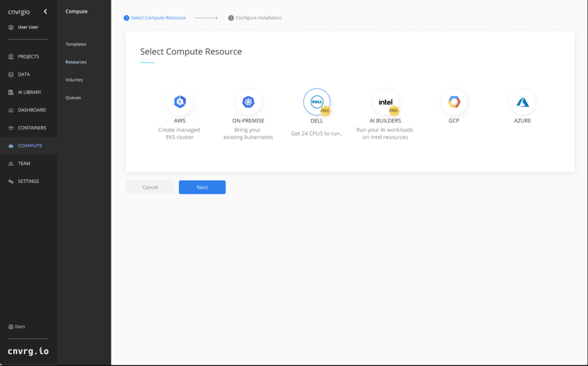Click the Projects icon in sidebar
This screenshot has height=366, width=588.
(x=11, y=57)
